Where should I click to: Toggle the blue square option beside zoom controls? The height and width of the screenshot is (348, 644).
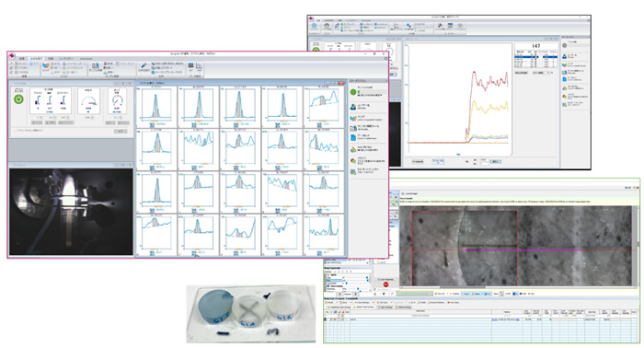pyautogui.click(x=515, y=294)
